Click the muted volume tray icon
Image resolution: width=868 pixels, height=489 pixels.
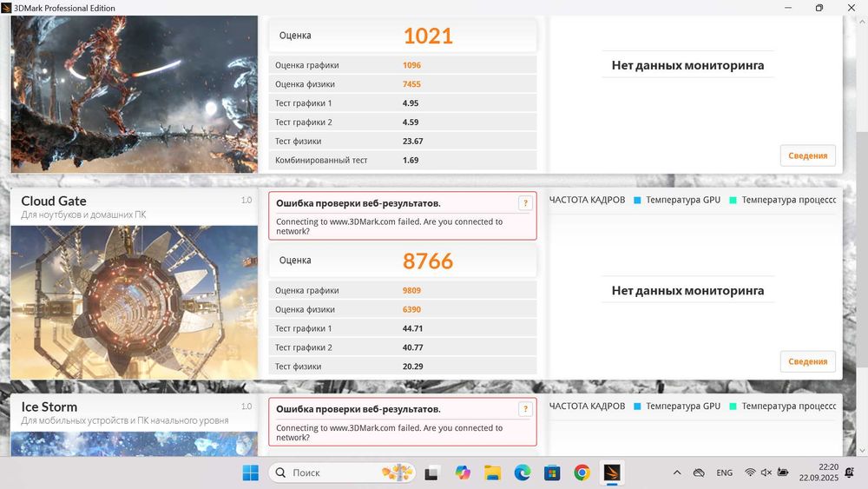[766, 472]
